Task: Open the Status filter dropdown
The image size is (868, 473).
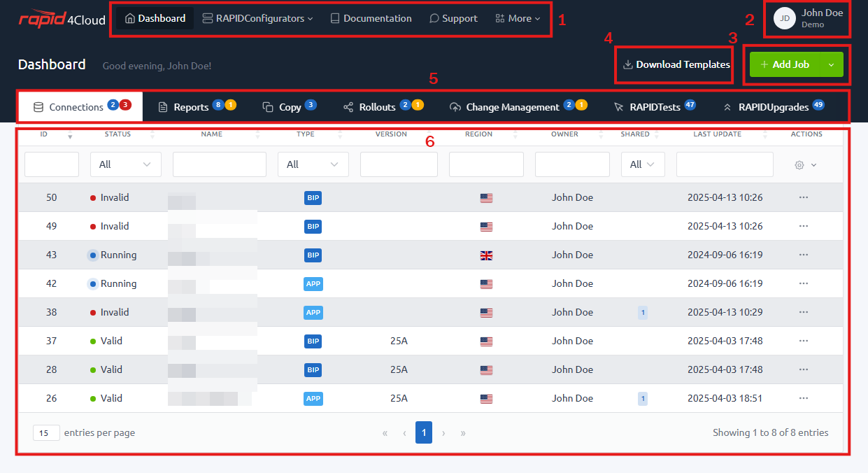Action: pyautogui.click(x=126, y=164)
